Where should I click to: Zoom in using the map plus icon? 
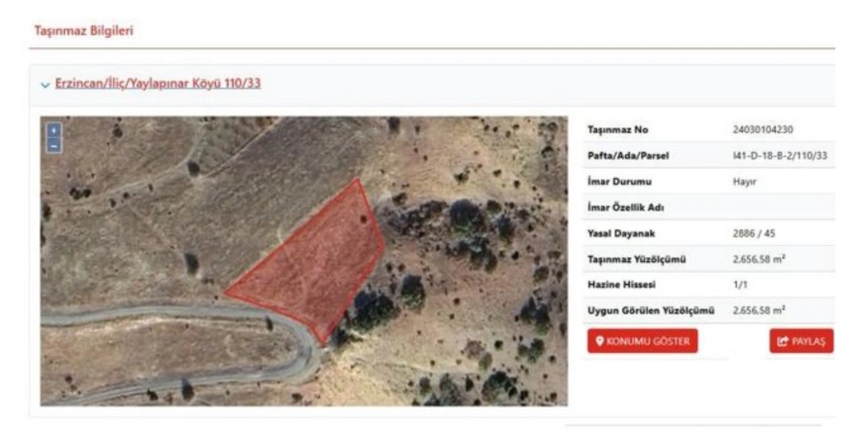(x=54, y=130)
